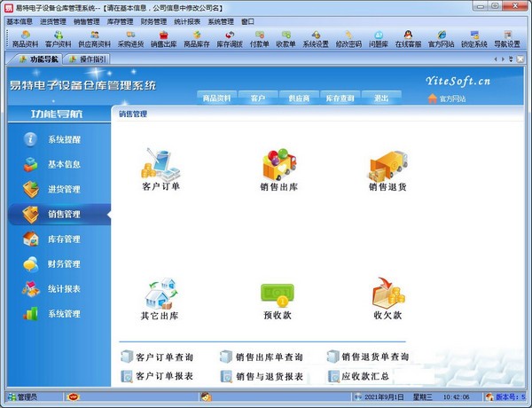Open the 进货管理 menu
This screenshot has height=408, width=532.
pyautogui.click(x=52, y=21)
